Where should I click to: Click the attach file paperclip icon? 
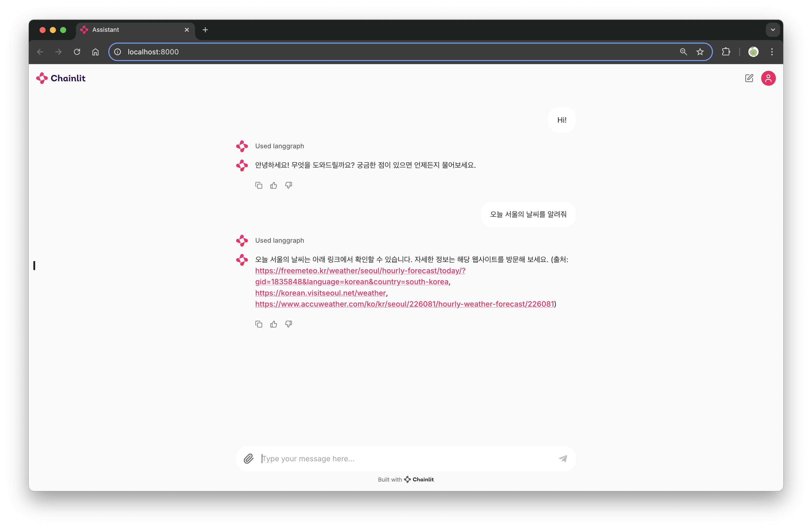pyautogui.click(x=248, y=458)
